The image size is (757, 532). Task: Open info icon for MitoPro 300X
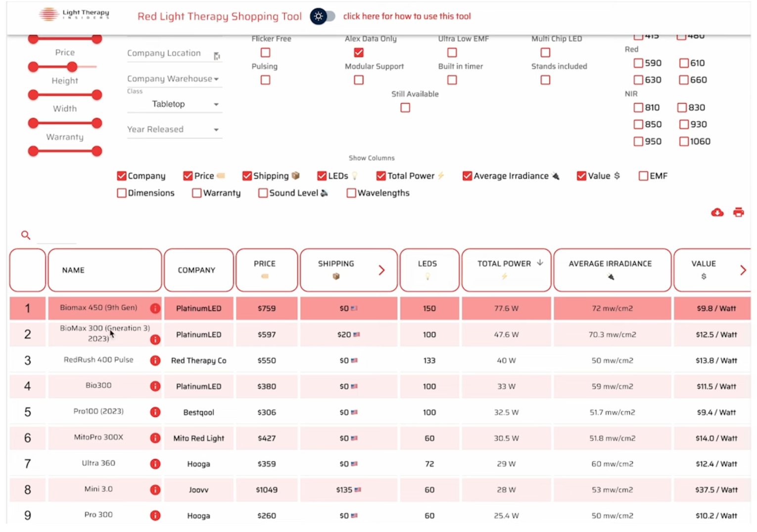point(155,438)
